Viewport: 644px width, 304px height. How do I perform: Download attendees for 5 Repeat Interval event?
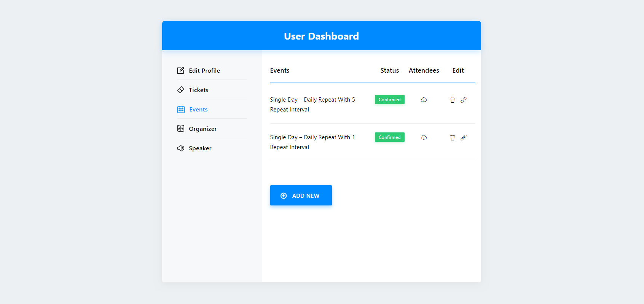pyautogui.click(x=424, y=100)
